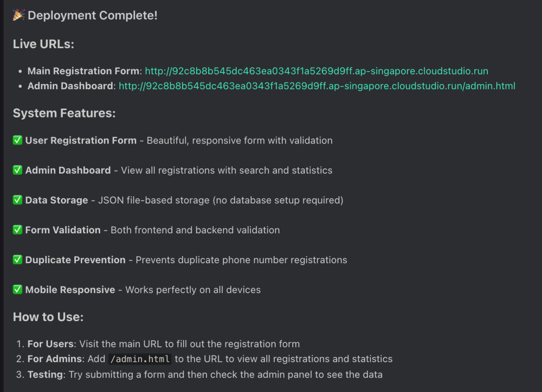Click the How to Use heading
The image size is (542, 392).
[48, 317]
